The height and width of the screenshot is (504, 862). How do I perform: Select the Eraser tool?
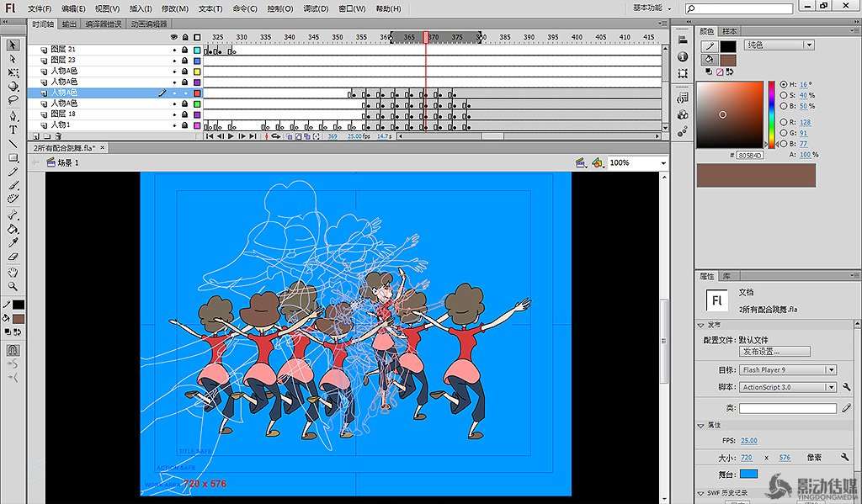tap(13, 257)
